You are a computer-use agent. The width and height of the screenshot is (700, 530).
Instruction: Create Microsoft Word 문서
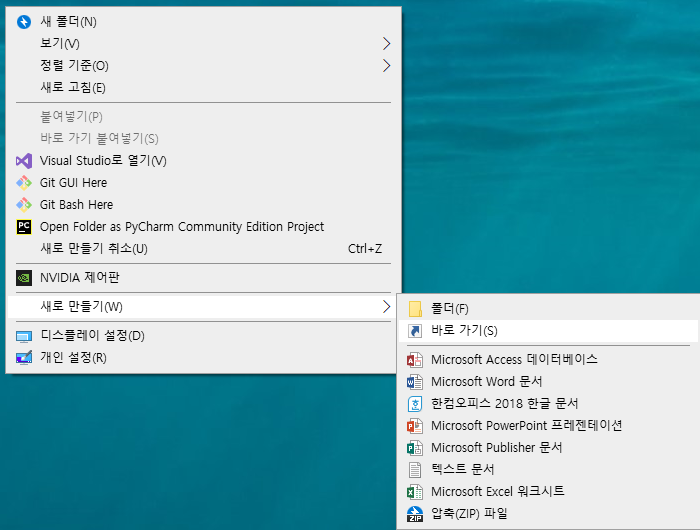[x=548, y=382]
